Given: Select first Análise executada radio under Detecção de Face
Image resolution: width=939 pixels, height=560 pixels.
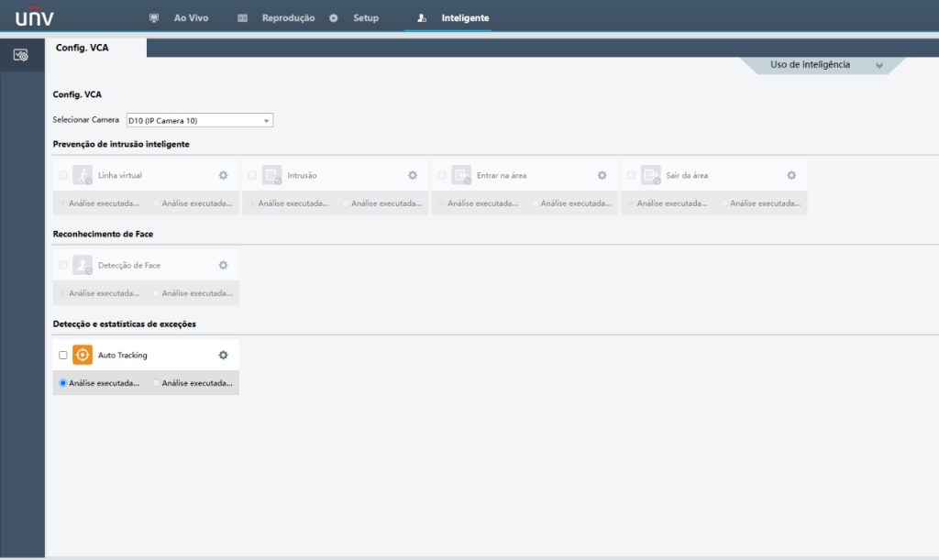Looking at the screenshot, I should coord(63,293).
